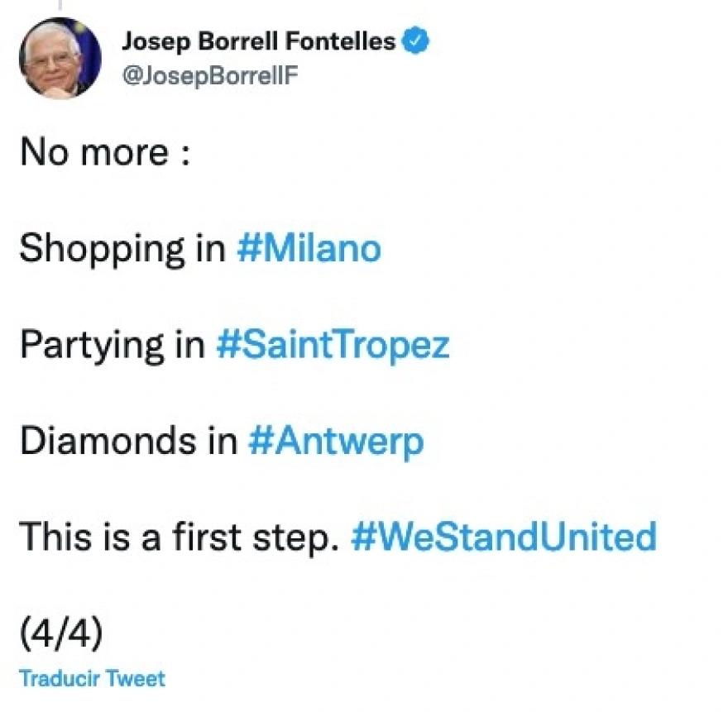Click the "Partying in" text

click(112, 345)
